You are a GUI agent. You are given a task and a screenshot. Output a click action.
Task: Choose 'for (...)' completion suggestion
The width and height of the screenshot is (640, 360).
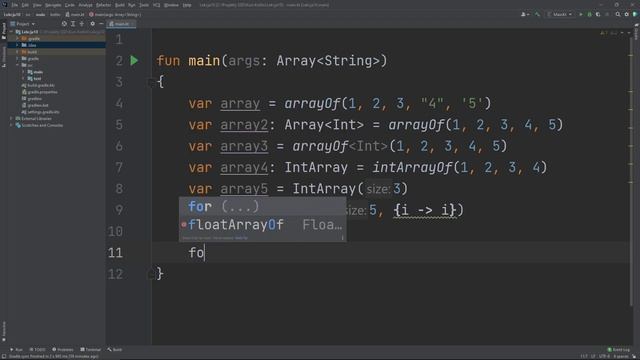262,207
